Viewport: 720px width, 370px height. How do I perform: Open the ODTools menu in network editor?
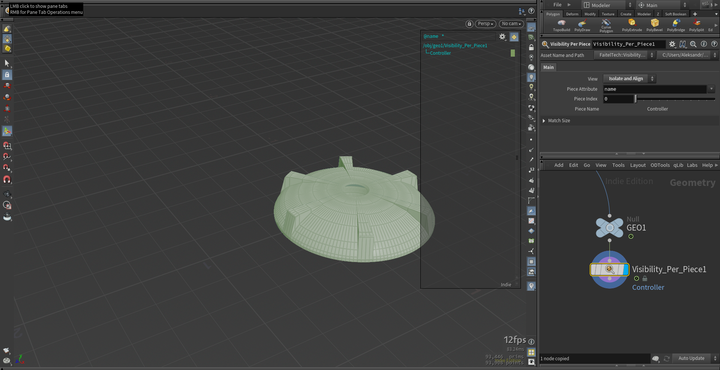(660, 165)
